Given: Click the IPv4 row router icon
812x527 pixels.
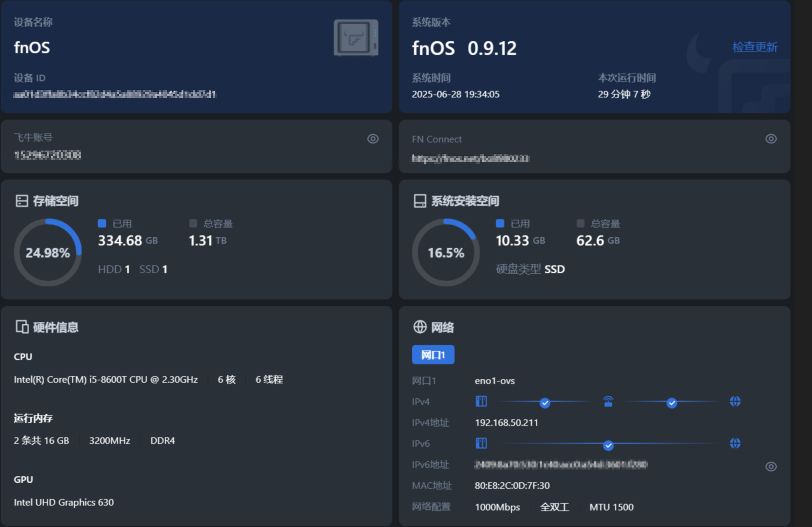Looking at the screenshot, I should pyautogui.click(x=608, y=401).
